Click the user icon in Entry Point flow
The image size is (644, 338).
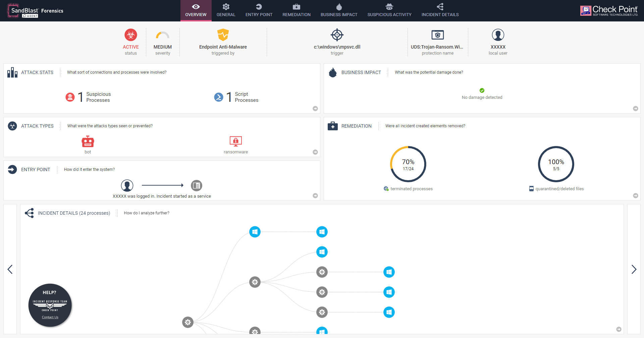coord(127,185)
